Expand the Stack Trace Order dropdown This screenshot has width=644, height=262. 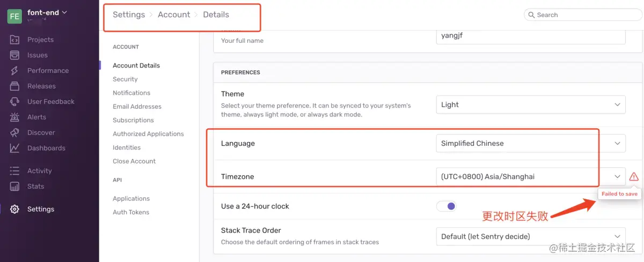pos(530,236)
